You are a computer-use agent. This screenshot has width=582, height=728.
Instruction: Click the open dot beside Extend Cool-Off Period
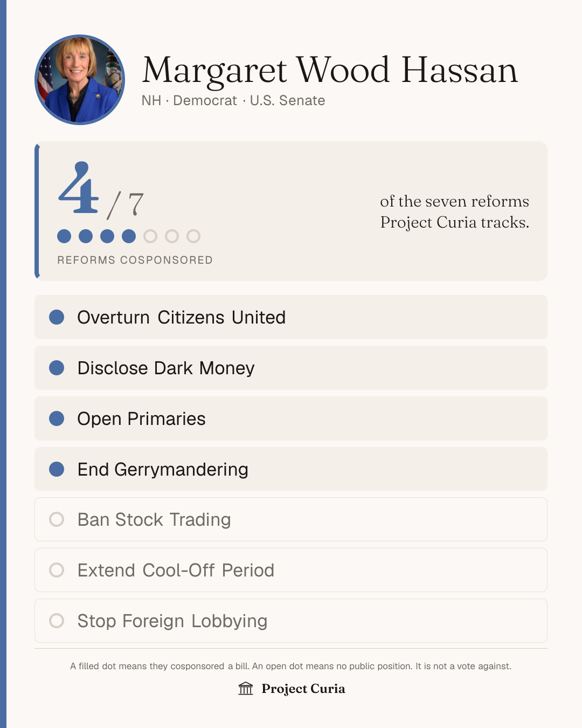click(57, 570)
